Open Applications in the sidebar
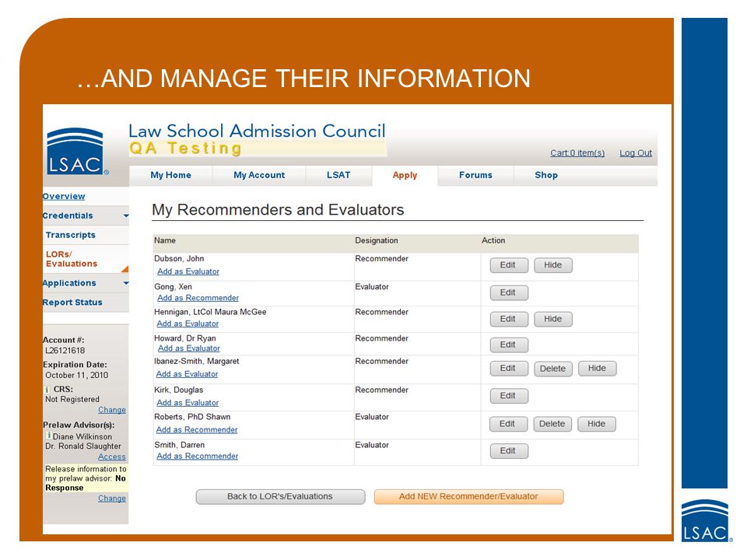 click(69, 283)
